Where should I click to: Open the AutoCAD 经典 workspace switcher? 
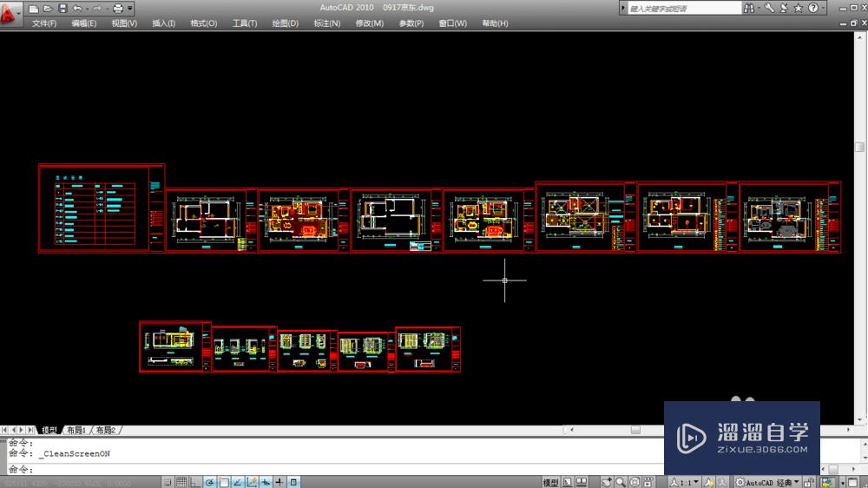(769, 483)
